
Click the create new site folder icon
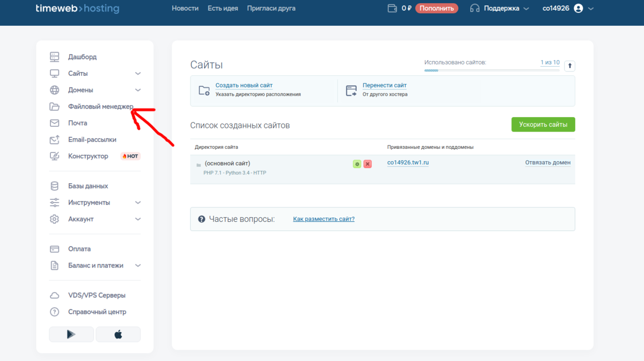tap(204, 90)
